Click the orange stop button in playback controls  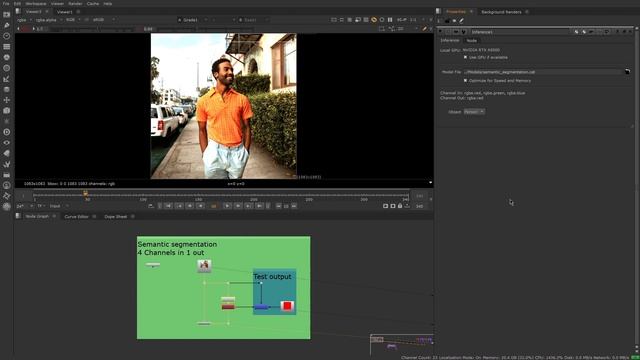click(x=213, y=206)
